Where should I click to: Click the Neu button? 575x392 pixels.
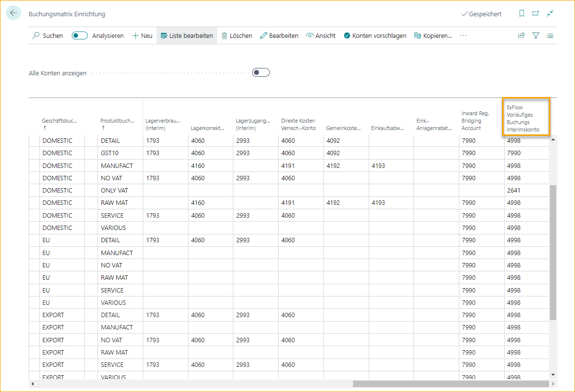click(142, 35)
